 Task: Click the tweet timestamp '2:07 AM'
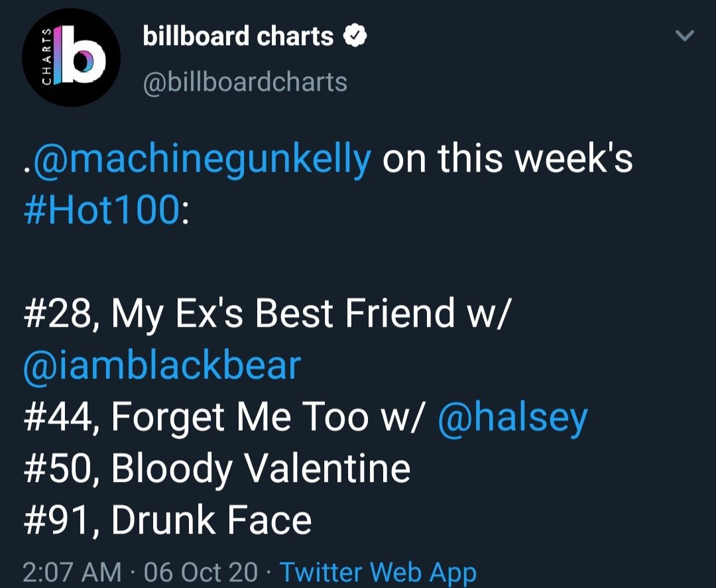coord(63,571)
